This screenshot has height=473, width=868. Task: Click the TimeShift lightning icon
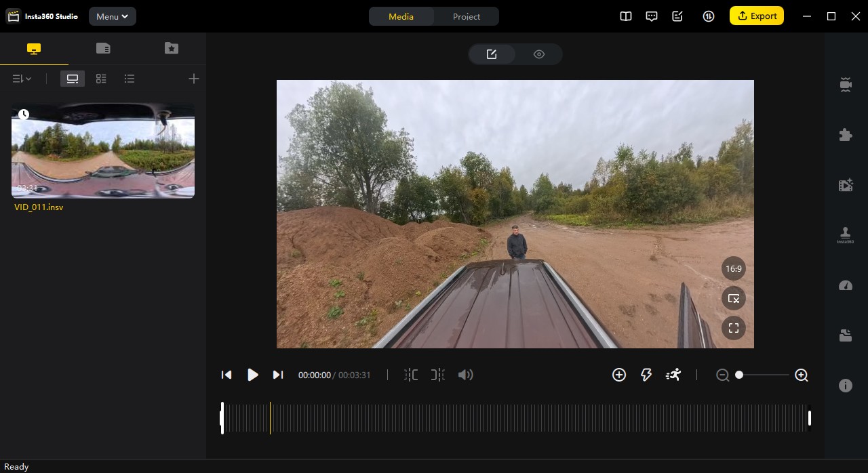coord(646,375)
